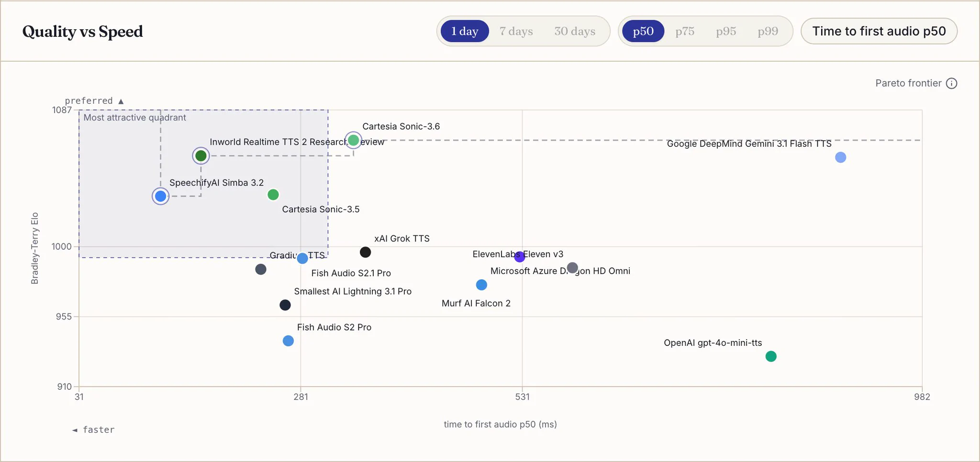
Task: Click the OpenAI gpt-4o-mini-tts dot
Action: click(771, 356)
